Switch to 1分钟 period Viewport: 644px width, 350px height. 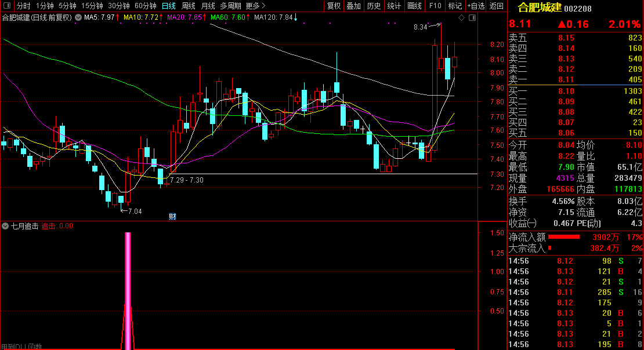tap(45, 6)
